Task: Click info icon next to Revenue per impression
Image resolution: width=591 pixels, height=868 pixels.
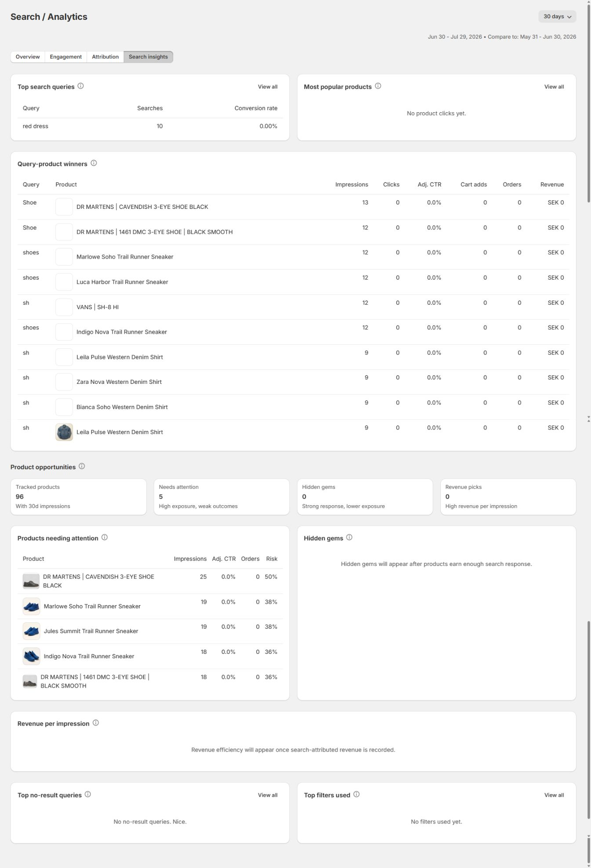Action: 96,723
